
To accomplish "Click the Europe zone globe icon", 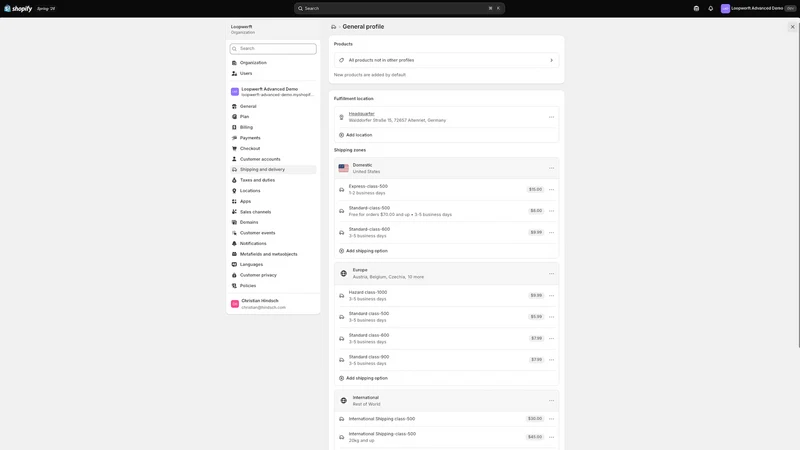I will point(343,274).
